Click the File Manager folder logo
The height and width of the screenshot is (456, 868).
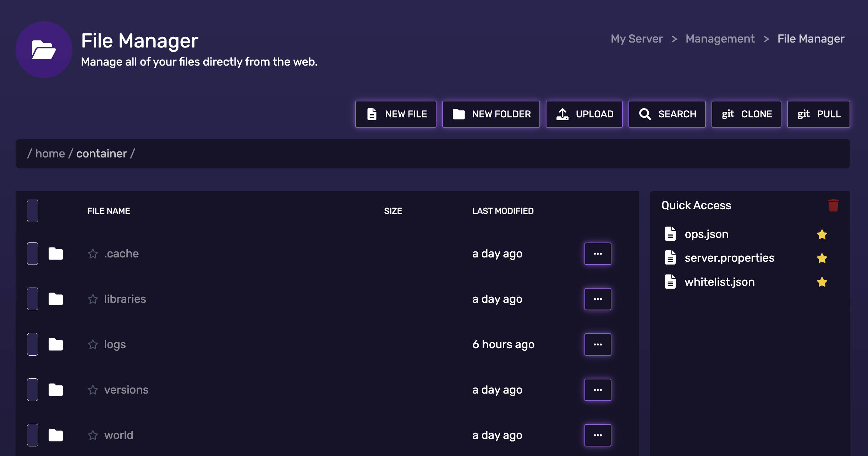pos(44,49)
